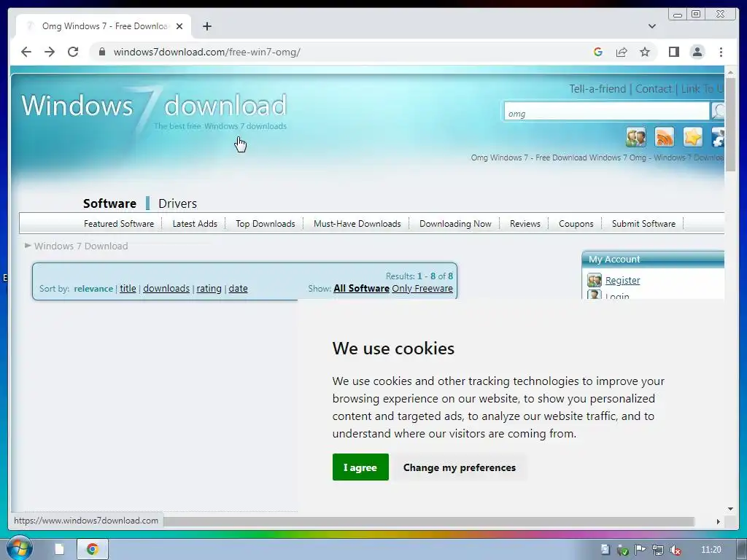Click the vertical scrollbar thumb
This screenshot has width=747, height=560.
tap(730, 125)
